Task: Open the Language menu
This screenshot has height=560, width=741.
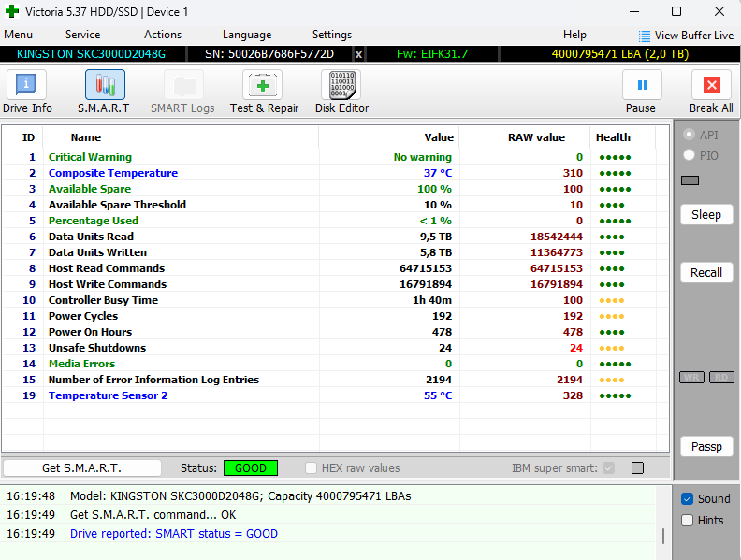Action: click(247, 35)
